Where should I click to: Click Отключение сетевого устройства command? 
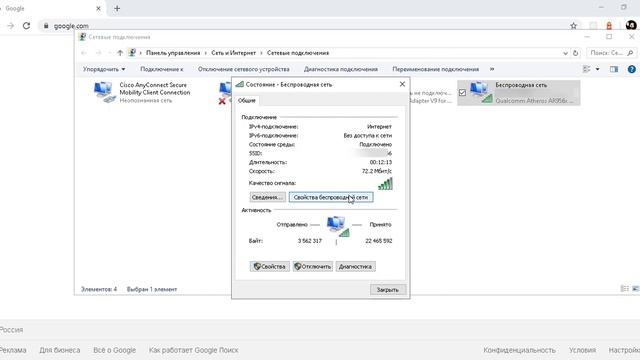click(244, 69)
